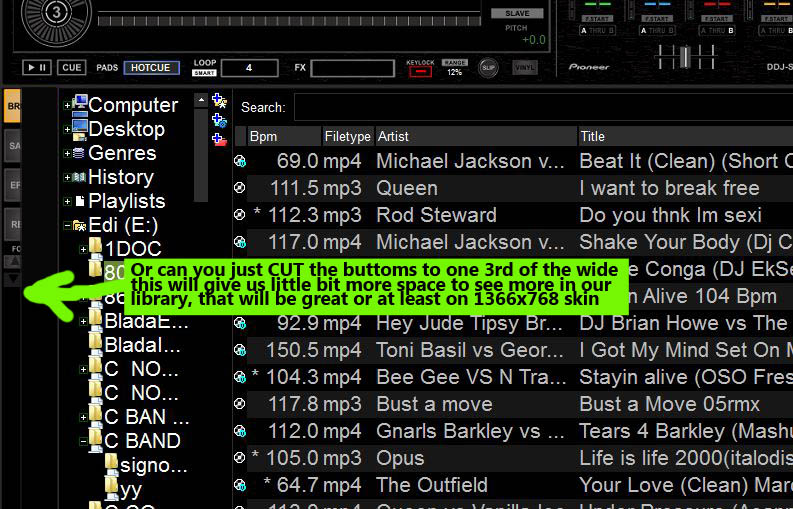
Task: Click the Search input field
Action: pyautogui.click(x=543, y=107)
